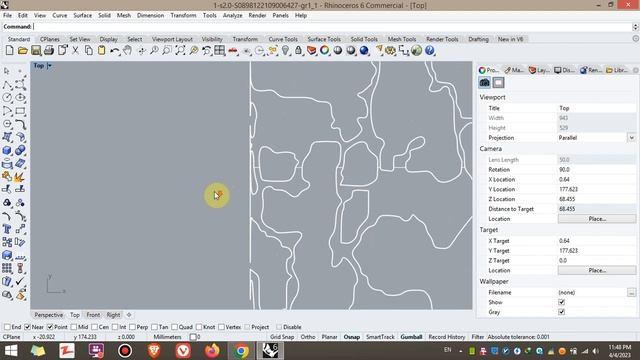Click the Array grid tool icon

click(7, 268)
